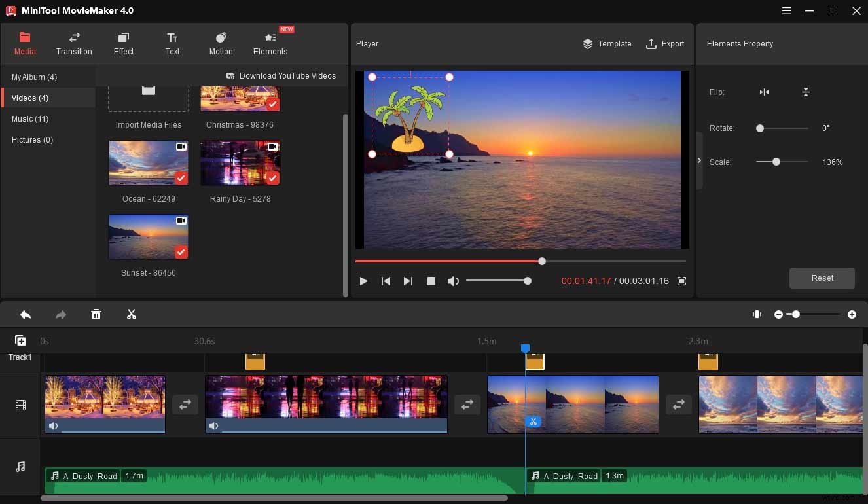Image resolution: width=868 pixels, height=504 pixels.
Task: Click the Export button
Action: [x=666, y=44]
